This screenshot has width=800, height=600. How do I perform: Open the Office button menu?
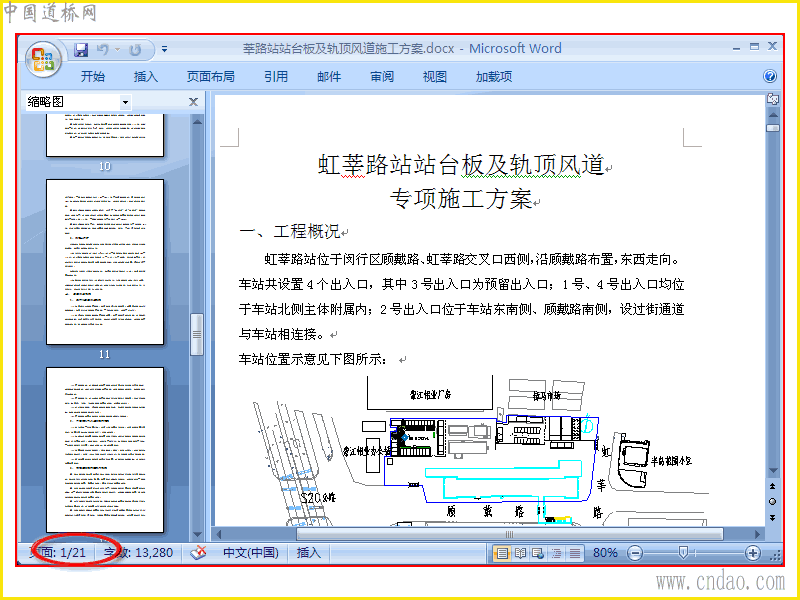43,59
